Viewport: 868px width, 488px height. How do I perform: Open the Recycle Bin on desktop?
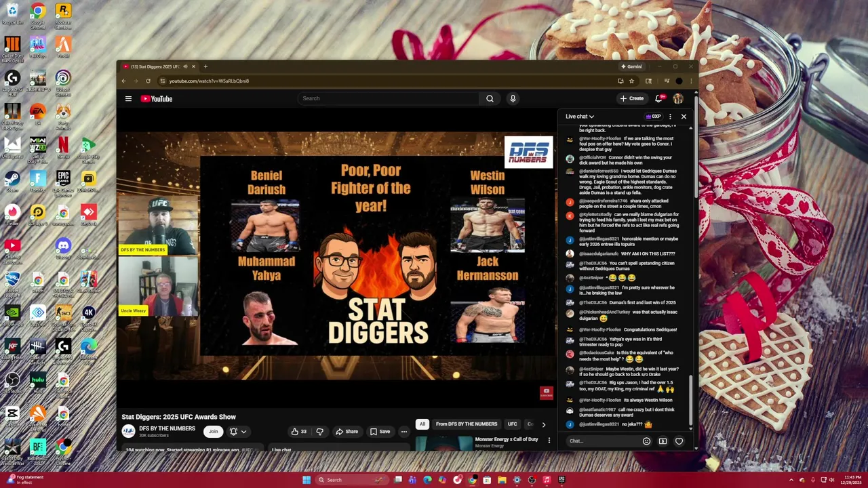[12, 14]
